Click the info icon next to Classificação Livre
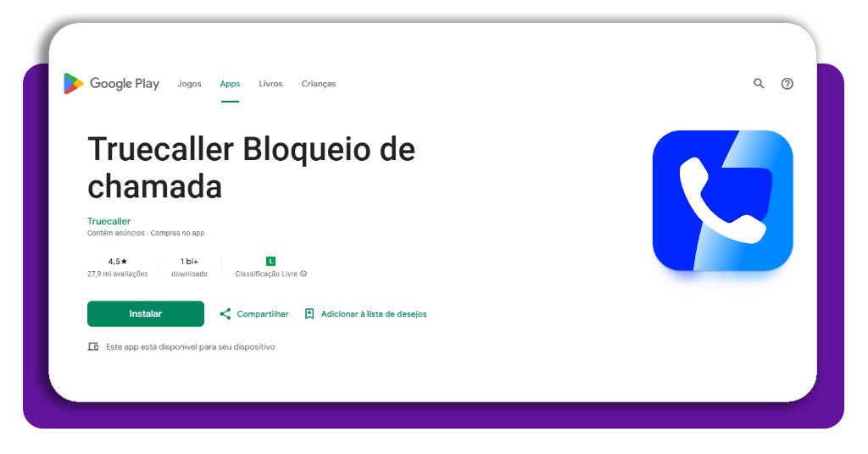The width and height of the screenshot is (868, 454). click(303, 274)
